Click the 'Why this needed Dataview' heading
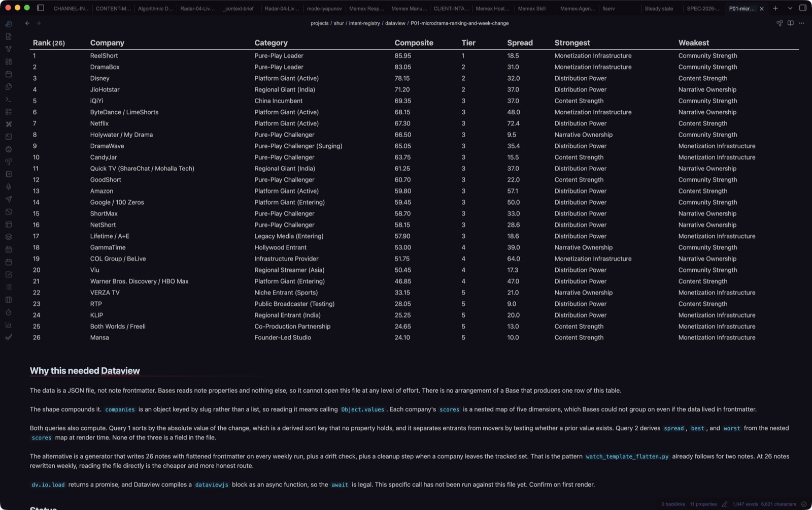 pos(85,371)
